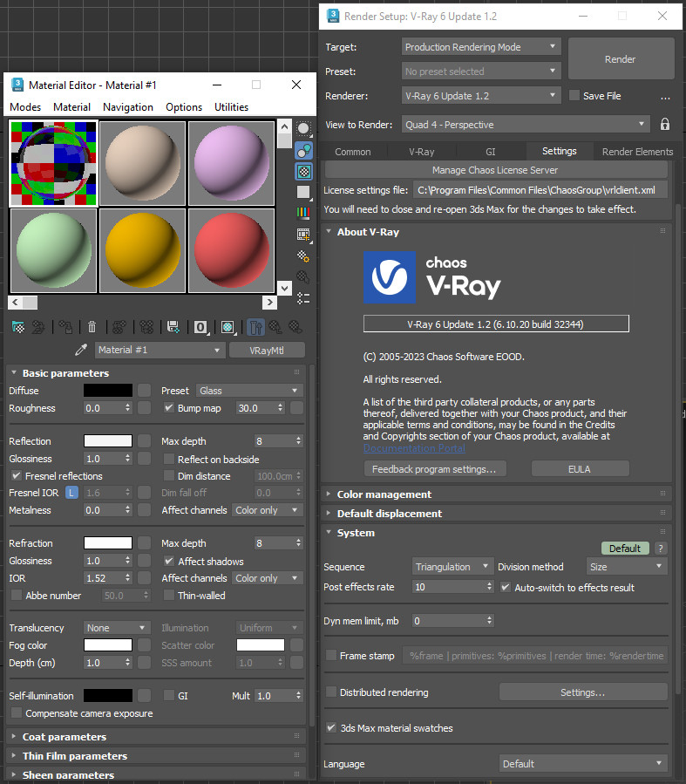Click the System rollout question mark button
The width and height of the screenshot is (686, 784).
click(661, 549)
